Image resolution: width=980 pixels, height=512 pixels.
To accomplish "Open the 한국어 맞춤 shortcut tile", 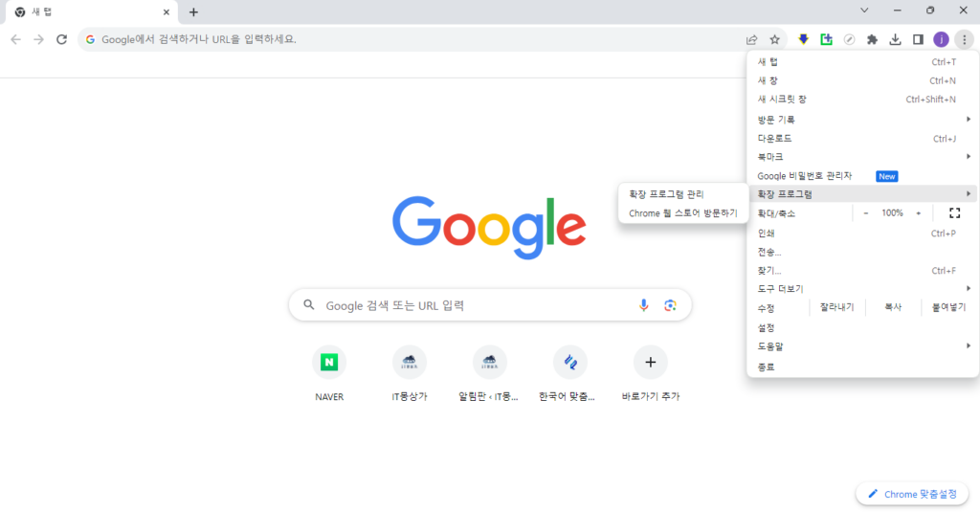I will tap(569, 373).
